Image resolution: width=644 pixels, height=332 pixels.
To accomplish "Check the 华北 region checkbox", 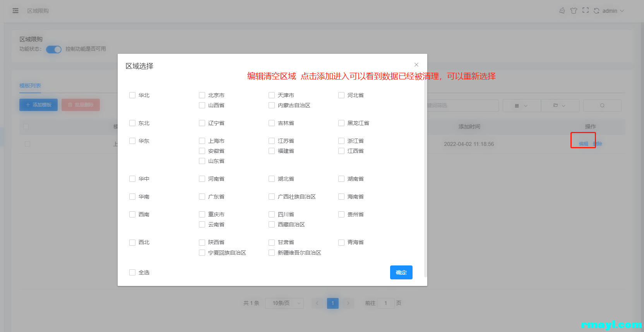I will [x=132, y=95].
